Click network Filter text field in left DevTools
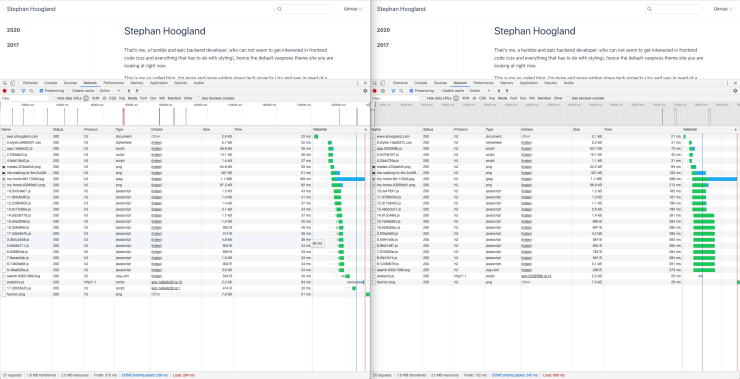This screenshot has width=740, height=379. pyautogui.click(x=25, y=98)
